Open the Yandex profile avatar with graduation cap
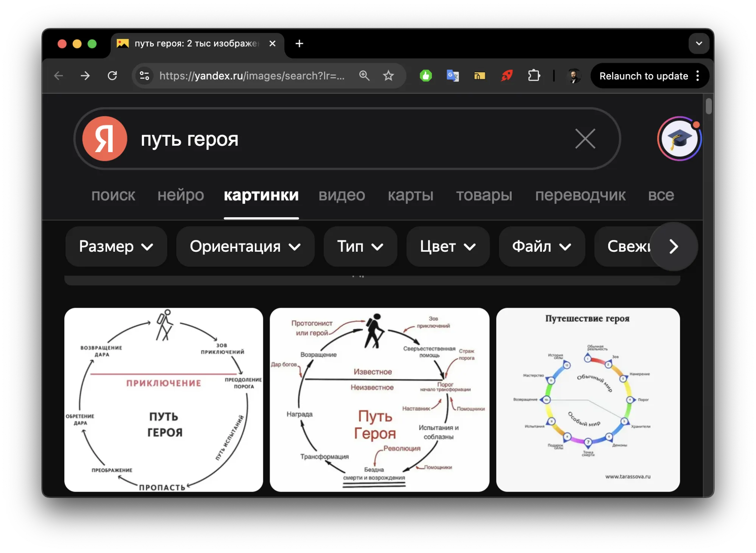Screen dimensions: 756x553 [679, 139]
